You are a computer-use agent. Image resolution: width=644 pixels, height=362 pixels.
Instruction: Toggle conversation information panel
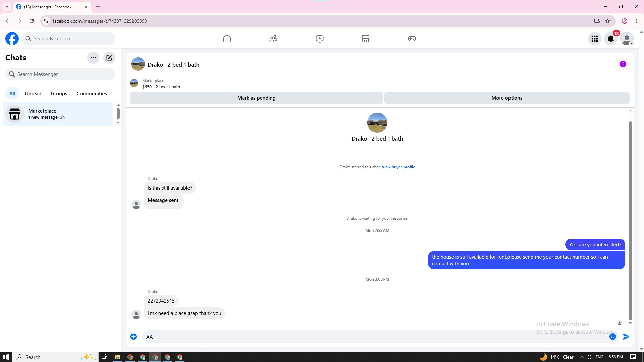pyautogui.click(x=623, y=64)
